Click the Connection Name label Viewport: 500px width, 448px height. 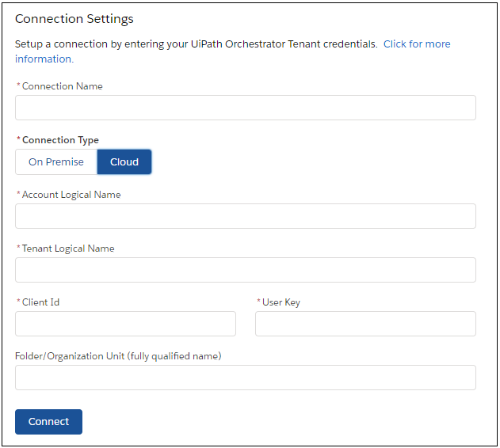(62, 86)
